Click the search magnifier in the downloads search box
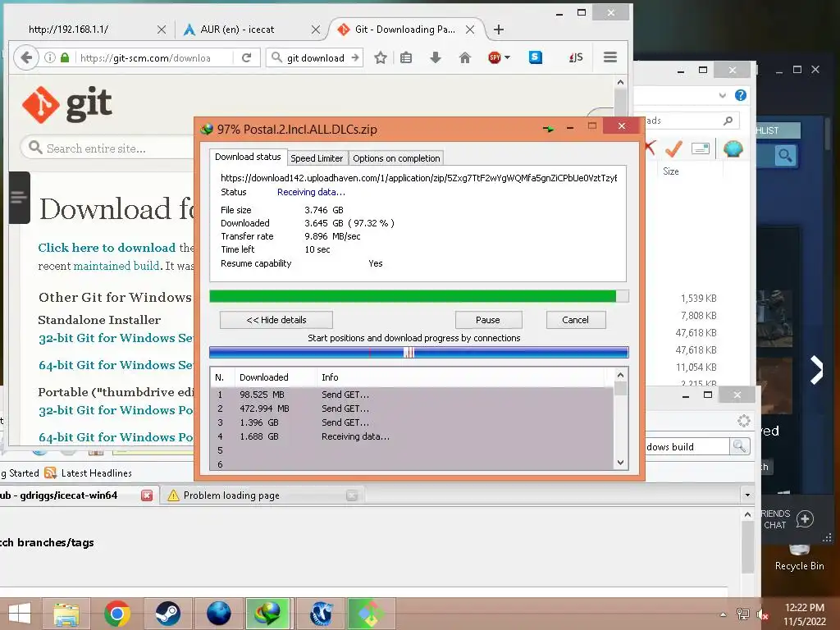This screenshot has height=630, width=840. (728, 121)
